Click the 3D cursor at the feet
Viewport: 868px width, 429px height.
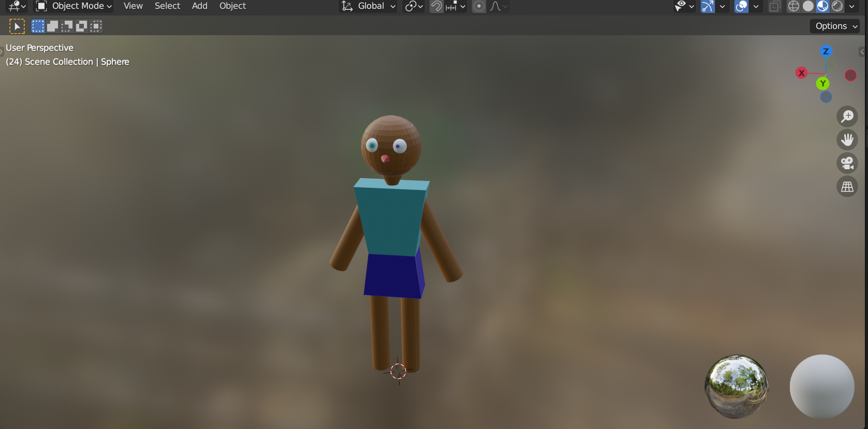click(398, 371)
